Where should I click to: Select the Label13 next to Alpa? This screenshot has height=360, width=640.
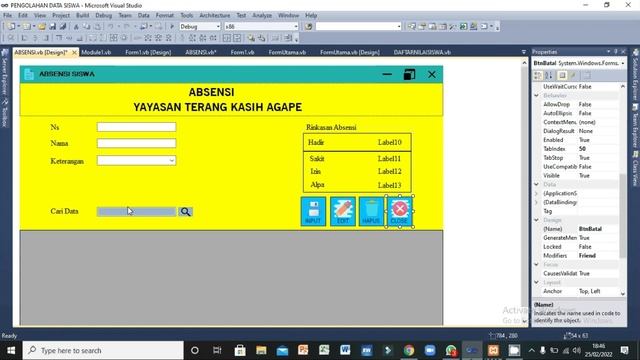tap(389, 185)
